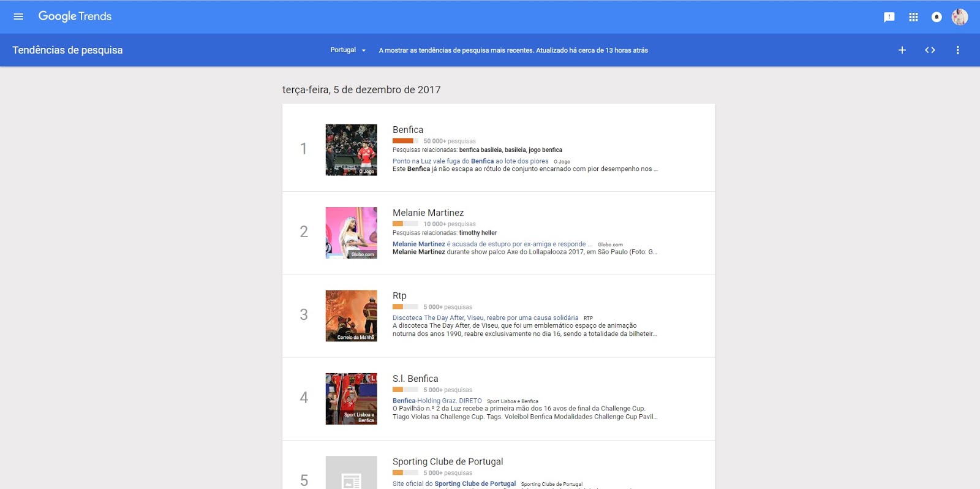This screenshot has width=980, height=489.
Task: Click the 'benfica basileia' related search
Action: [x=480, y=150]
